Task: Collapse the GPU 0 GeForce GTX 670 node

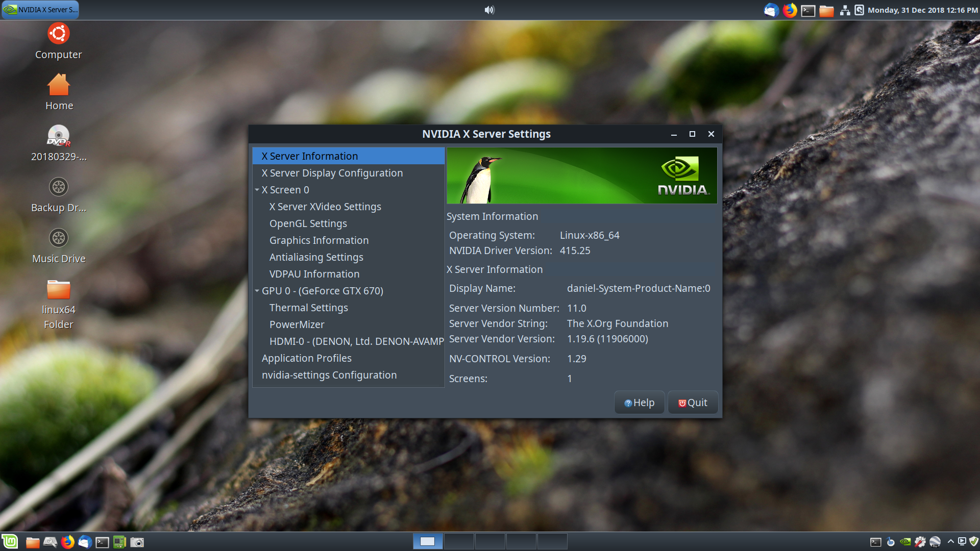Action: click(257, 291)
